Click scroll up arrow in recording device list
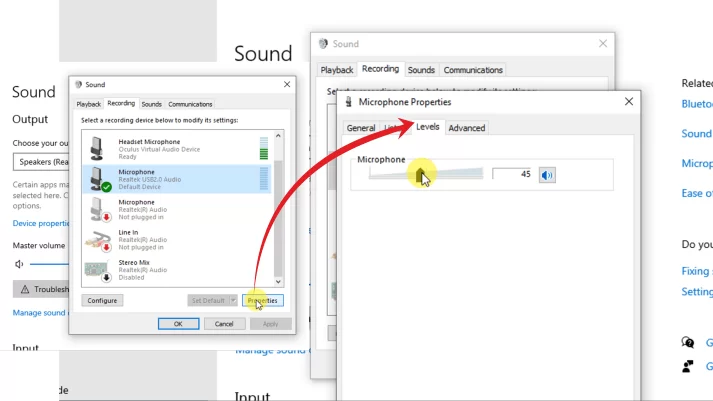This screenshot has height=401, width=713. [278, 135]
